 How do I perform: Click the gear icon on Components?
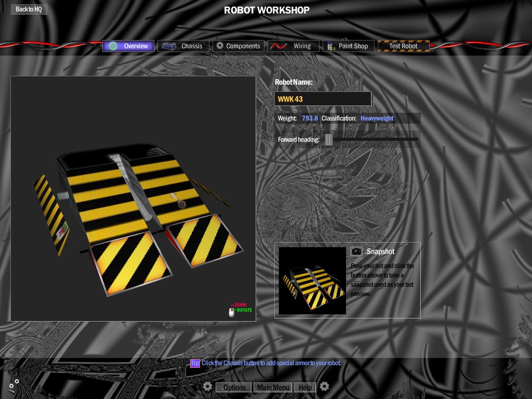tap(220, 45)
